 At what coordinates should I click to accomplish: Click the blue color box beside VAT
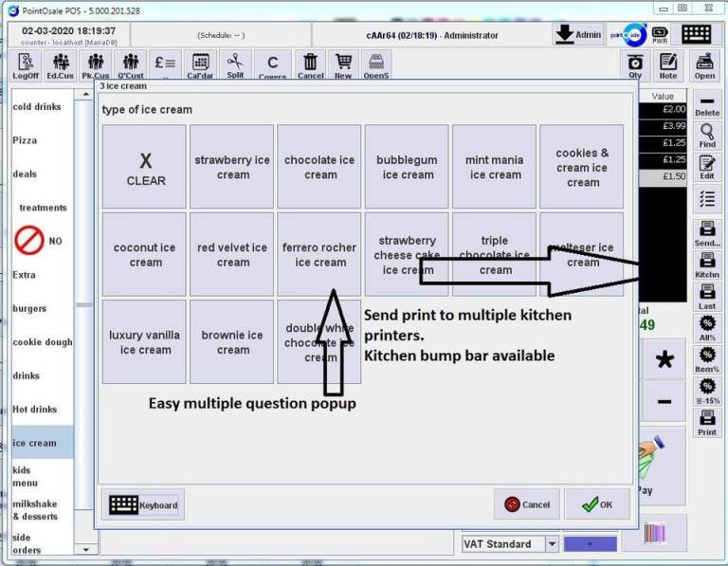click(x=590, y=544)
